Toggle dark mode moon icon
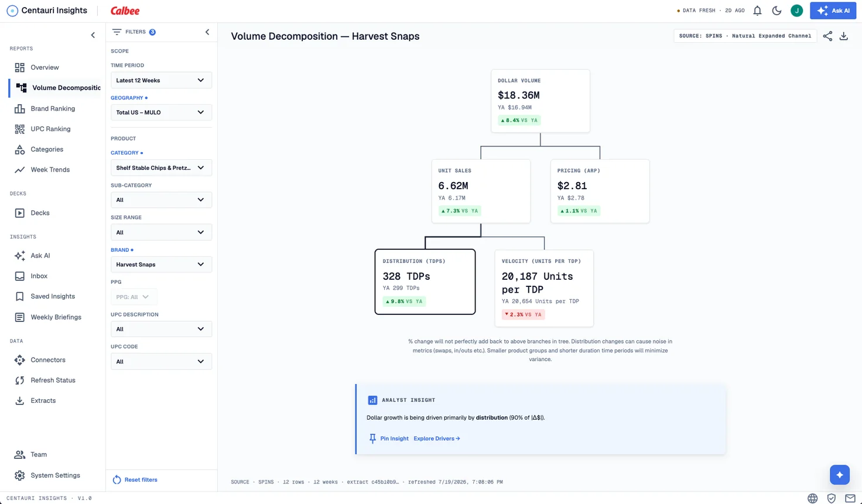The width and height of the screenshot is (862, 504). 777,11
